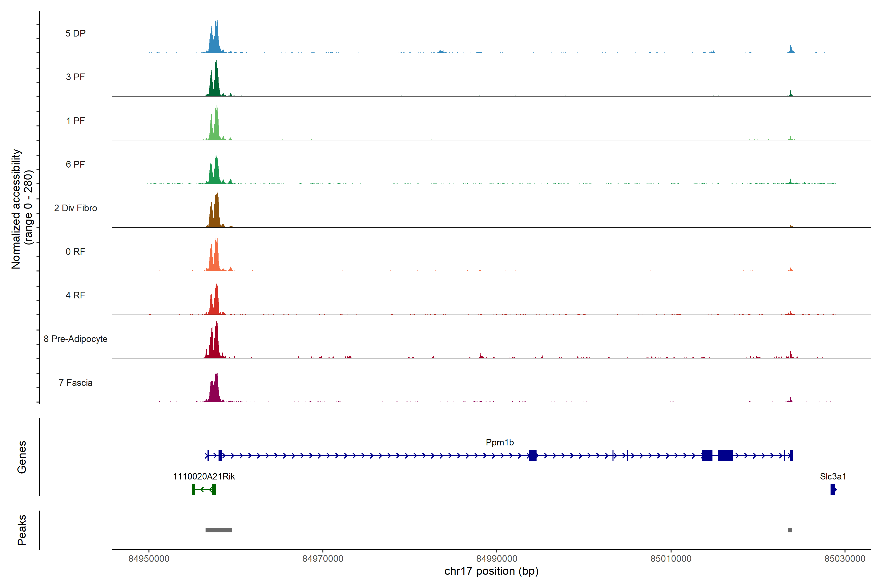Click the 84990000 axis tick label
The image size is (882, 588).
click(x=497, y=559)
